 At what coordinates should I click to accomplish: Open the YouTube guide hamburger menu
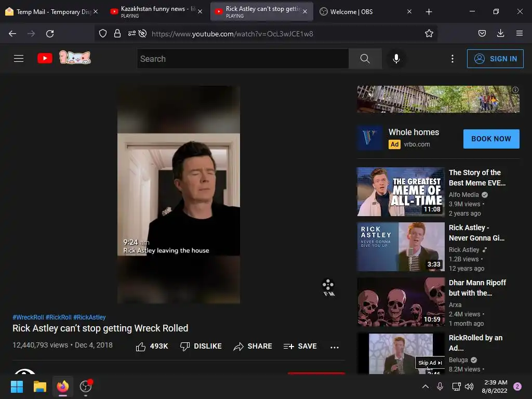point(19,59)
